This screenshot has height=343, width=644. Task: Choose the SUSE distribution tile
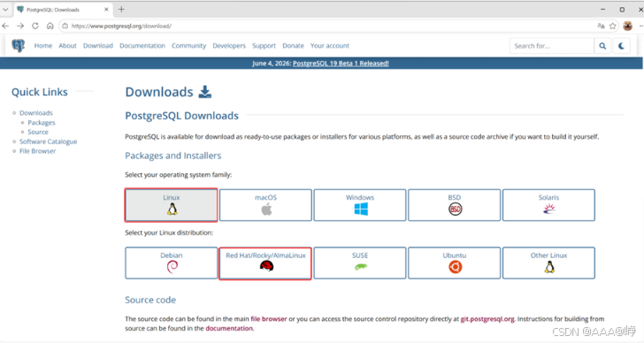click(360, 263)
